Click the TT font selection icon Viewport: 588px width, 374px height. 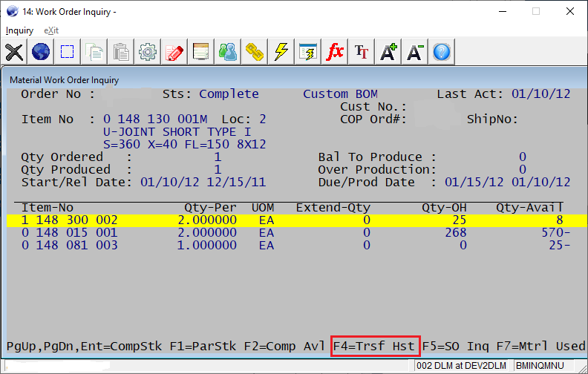coord(362,52)
